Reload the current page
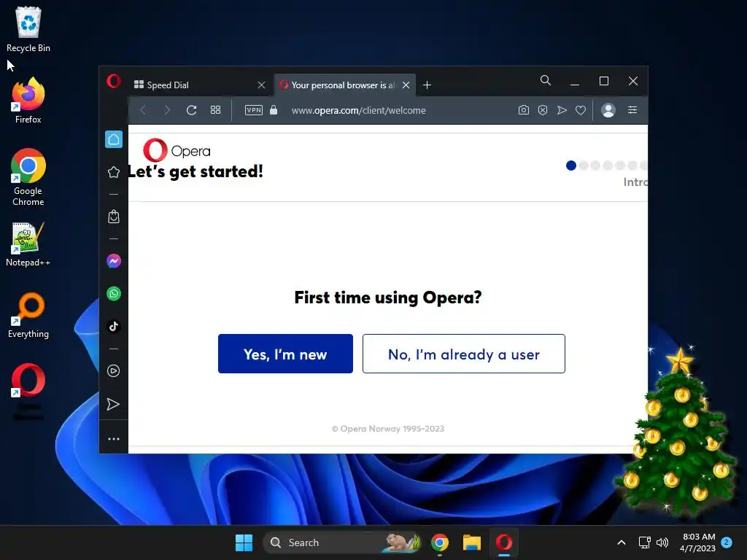747x560 pixels. [192, 111]
